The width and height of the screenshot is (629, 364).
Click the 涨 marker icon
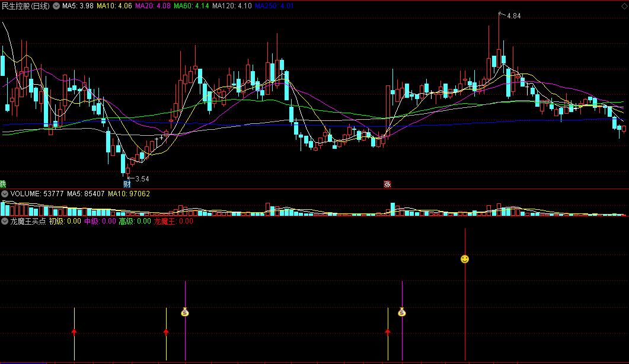coord(387,184)
